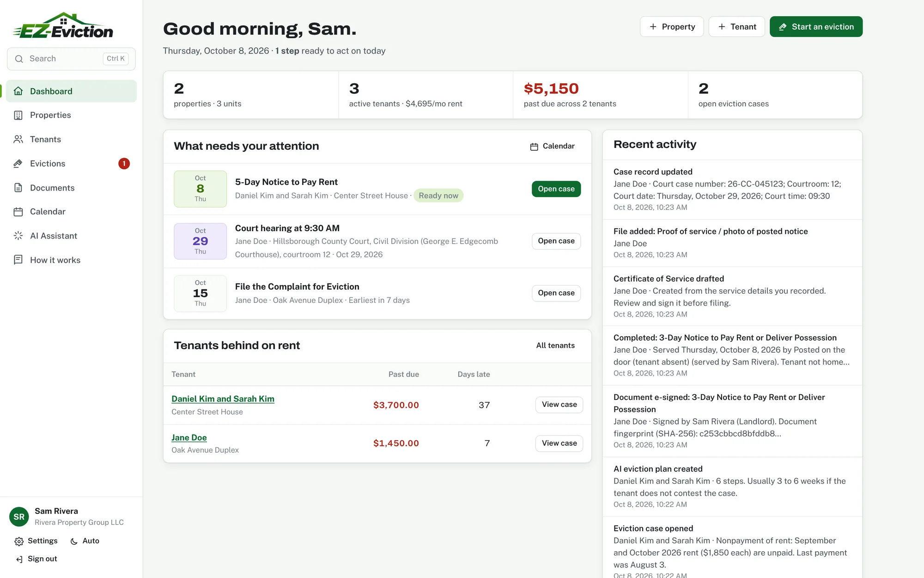This screenshot has height=578, width=924.
Task: Open case for File the Complaint
Action: (556, 293)
